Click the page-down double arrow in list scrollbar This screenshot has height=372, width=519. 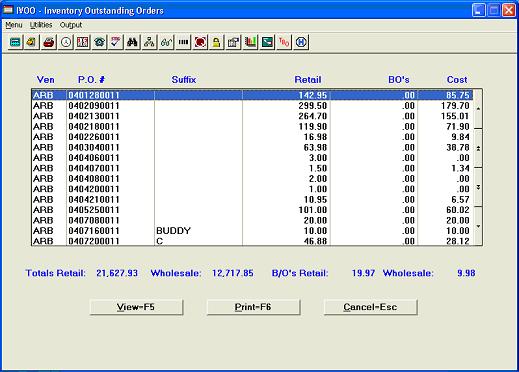coord(478,187)
